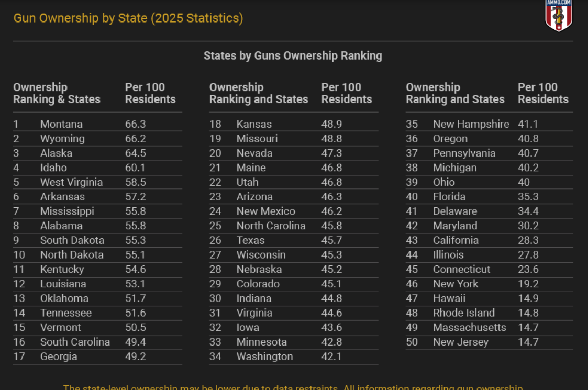
Task: Click the Ownership Ranking & States header
Action: click(57, 93)
